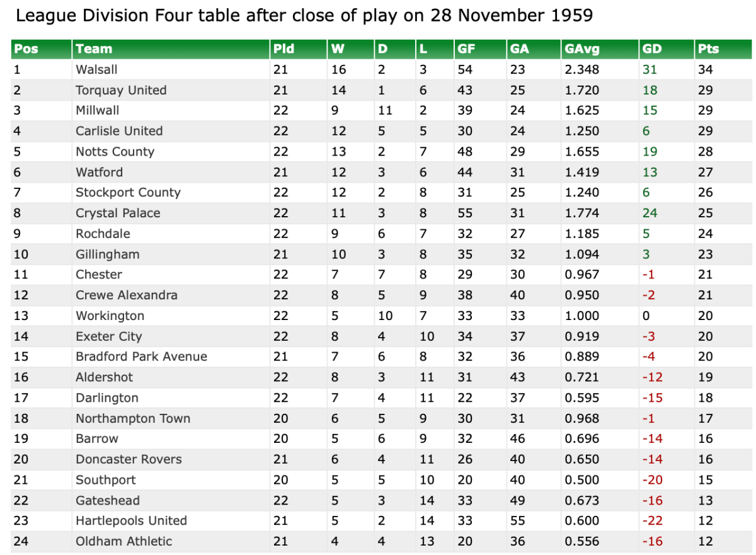Screen dimensions: 756x555
Task: Click Notts County team name
Action: pyautogui.click(x=115, y=152)
